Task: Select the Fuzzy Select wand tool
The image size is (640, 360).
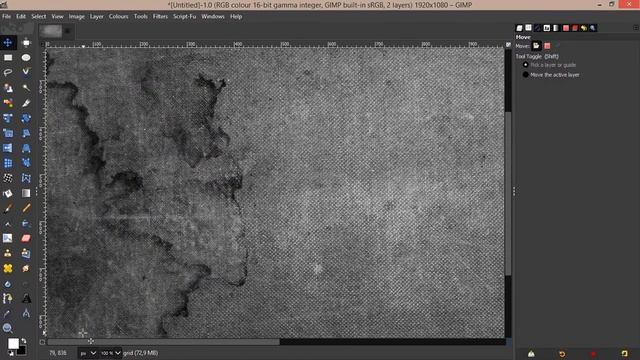Action: point(26,88)
